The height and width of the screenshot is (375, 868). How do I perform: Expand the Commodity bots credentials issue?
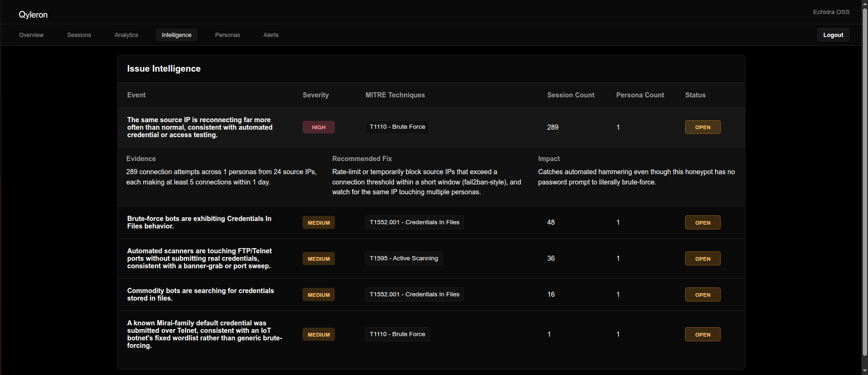pyautogui.click(x=431, y=294)
